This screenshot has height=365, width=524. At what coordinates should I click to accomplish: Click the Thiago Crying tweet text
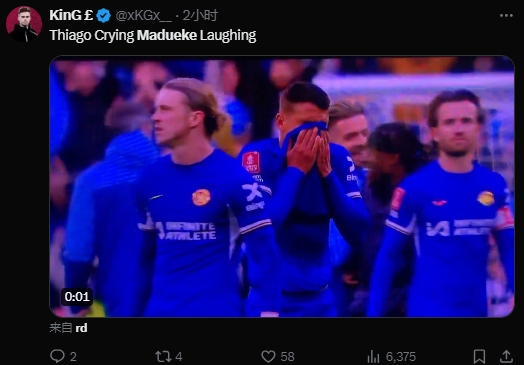click(92, 35)
